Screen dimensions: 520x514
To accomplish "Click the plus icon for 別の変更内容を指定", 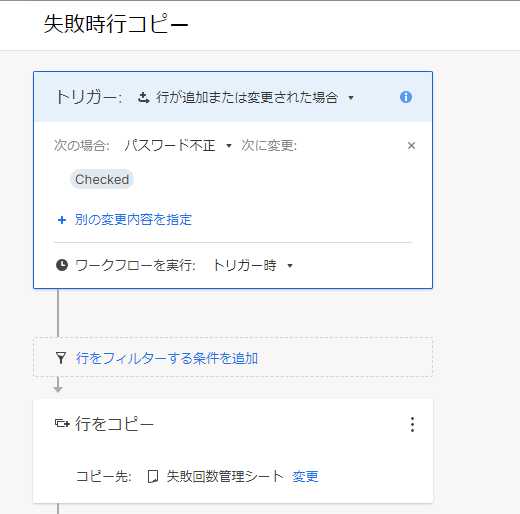I will [x=62, y=220].
